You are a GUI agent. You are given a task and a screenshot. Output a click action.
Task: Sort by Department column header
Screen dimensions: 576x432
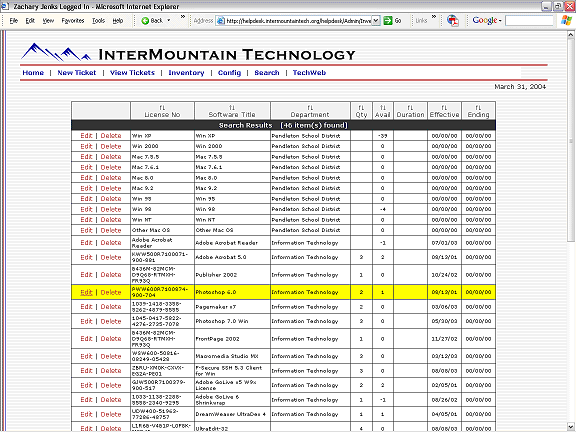pyautogui.click(x=310, y=111)
